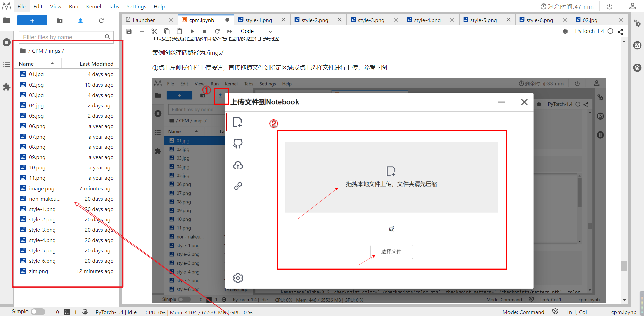Interrupt the kernel with stop icon

pos(205,31)
